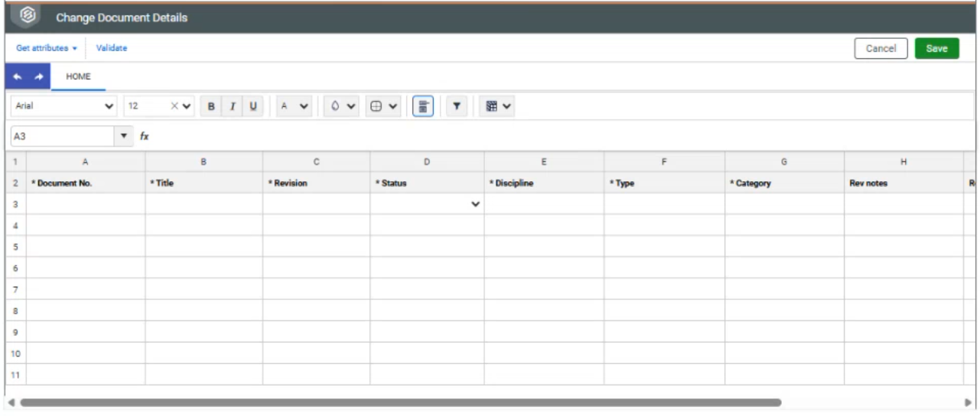Open the fill color droplet tool
The image size is (980, 416).
(x=342, y=107)
